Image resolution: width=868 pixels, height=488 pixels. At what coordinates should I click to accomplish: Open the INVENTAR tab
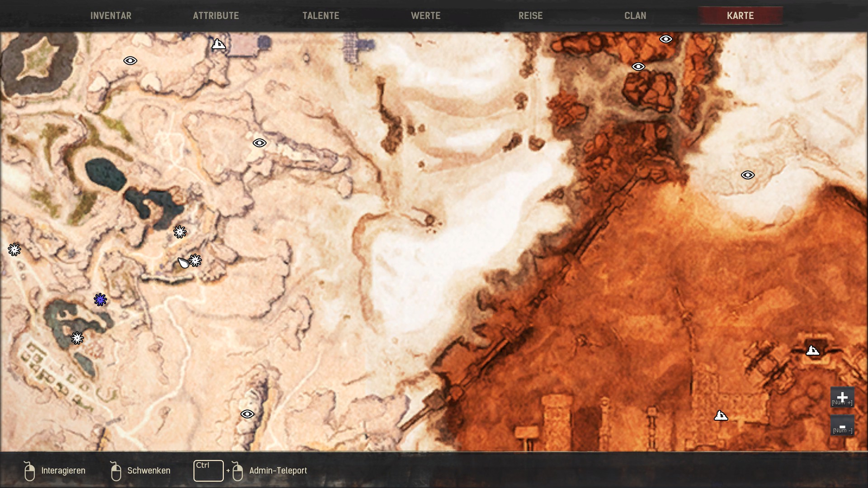point(111,15)
